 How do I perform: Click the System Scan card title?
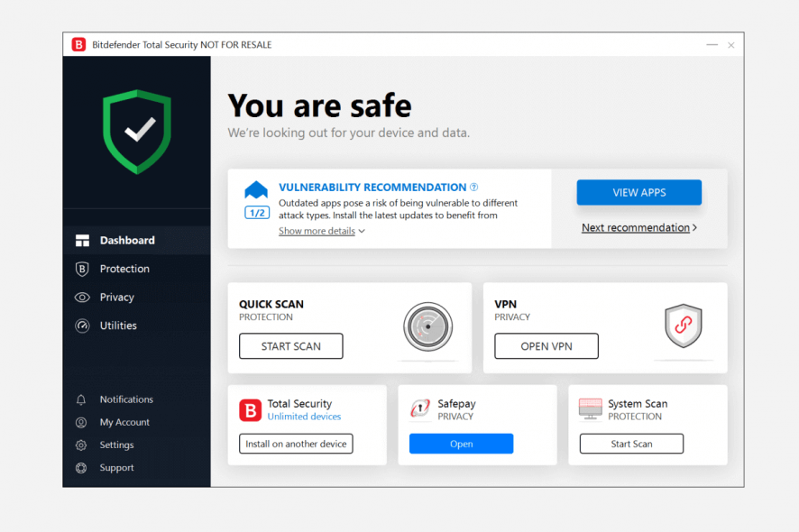pos(638,404)
